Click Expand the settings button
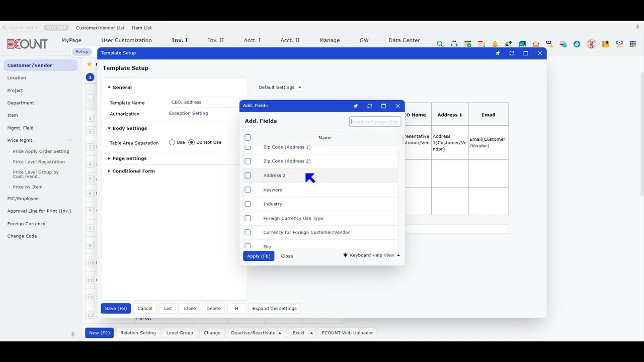The height and width of the screenshot is (362, 644). (x=274, y=308)
